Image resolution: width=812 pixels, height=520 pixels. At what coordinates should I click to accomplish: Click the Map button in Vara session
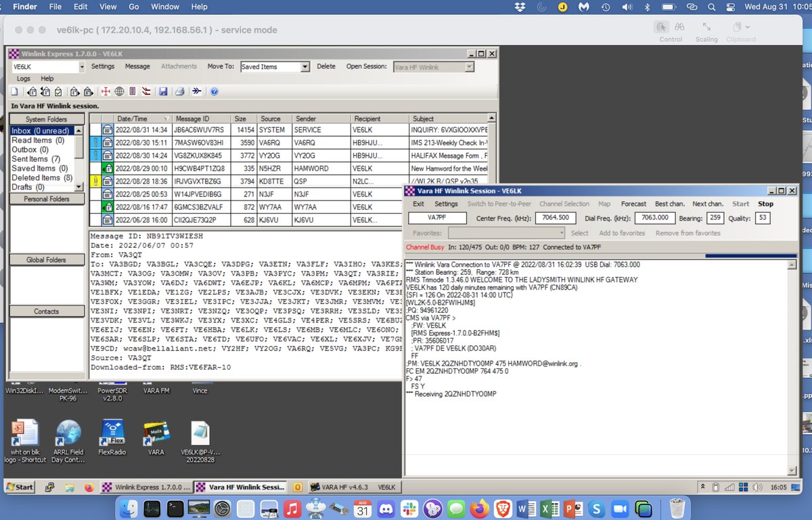(604, 204)
